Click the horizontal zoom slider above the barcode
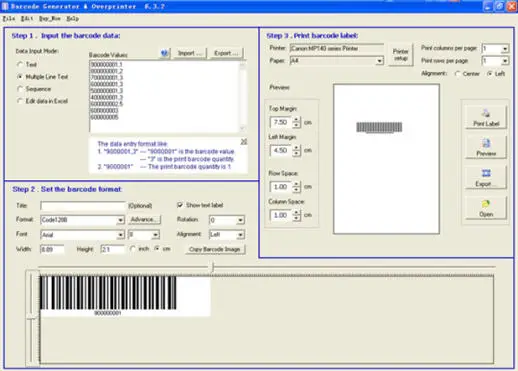This screenshot has width=518, height=371. pos(213,267)
